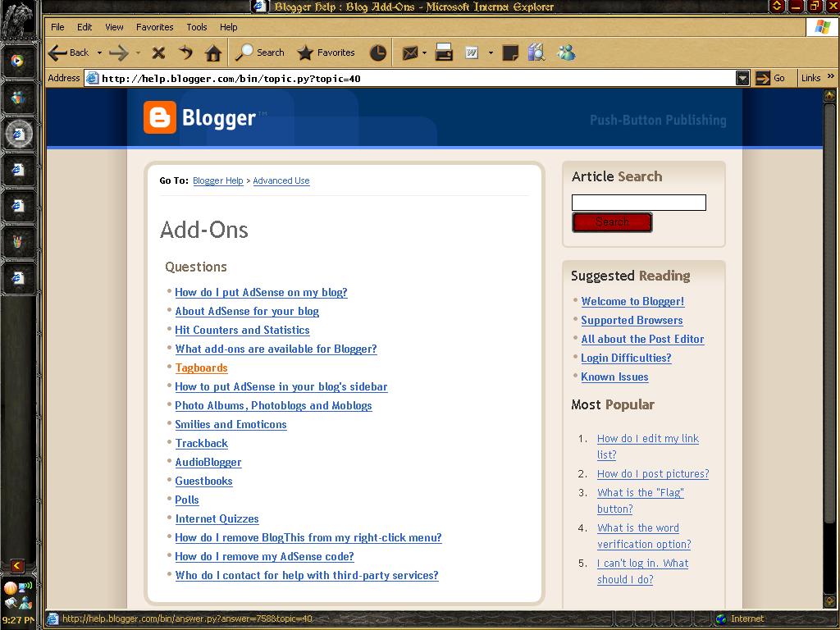Open the Guestbooks link
840x630 pixels.
(x=203, y=481)
